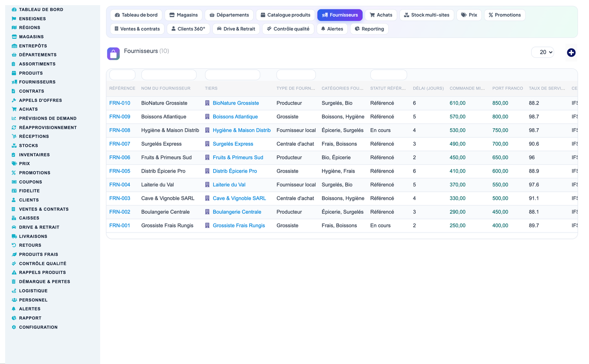This screenshot has width=589, height=364.
Task: Click the Livraisons truck icon in sidebar
Action: click(x=14, y=236)
